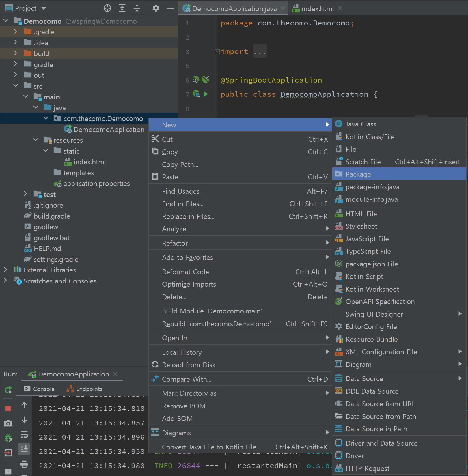
Task: Expand the .gradle folder
Action: click(x=16, y=32)
